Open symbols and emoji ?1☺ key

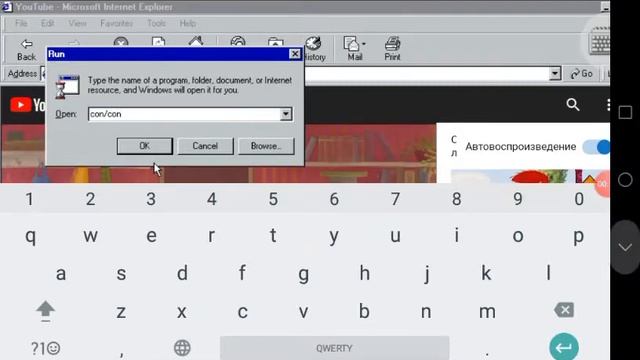pos(45,348)
